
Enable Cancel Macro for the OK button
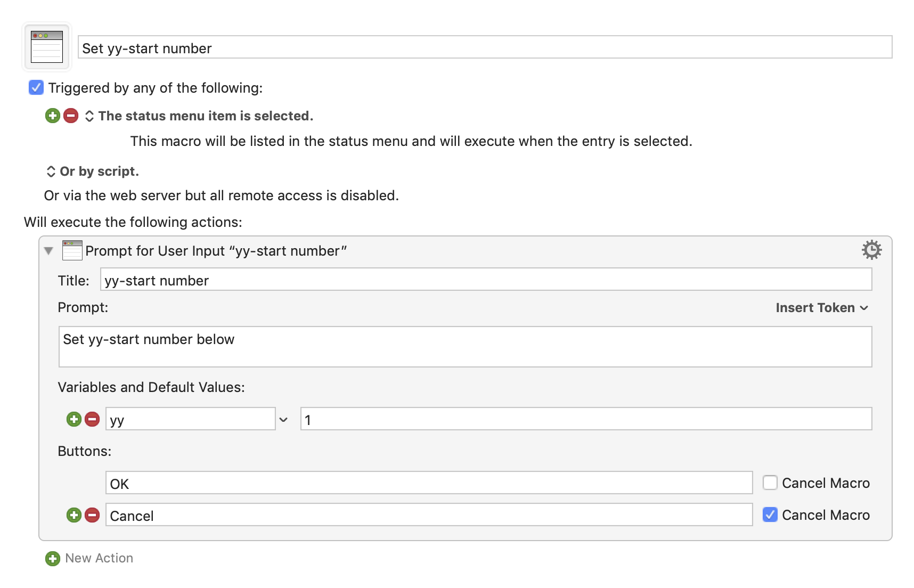[x=770, y=483]
